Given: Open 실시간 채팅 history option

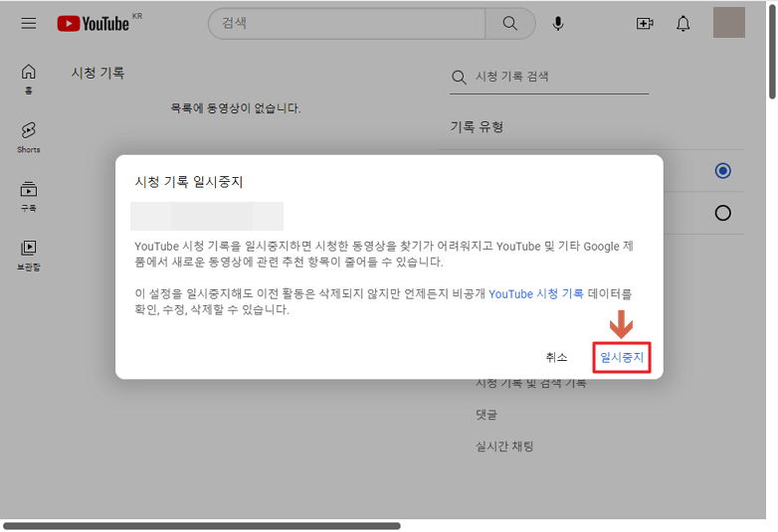Looking at the screenshot, I should [504, 446].
